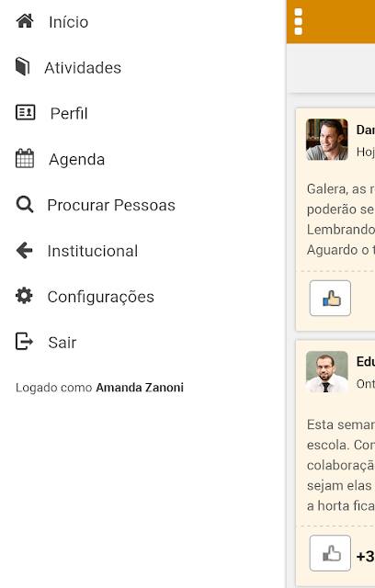Image resolution: width=375 pixels, height=588 pixels.
Task: Select the Procurar Pessoas menu label
Action: [x=111, y=205]
